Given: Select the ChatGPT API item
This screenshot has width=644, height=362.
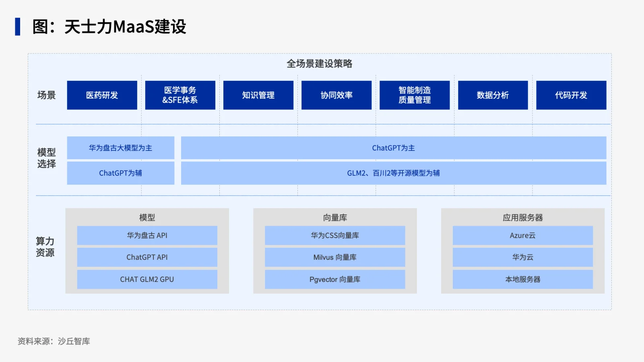Looking at the screenshot, I should pyautogui.click(x=147, y=257).
